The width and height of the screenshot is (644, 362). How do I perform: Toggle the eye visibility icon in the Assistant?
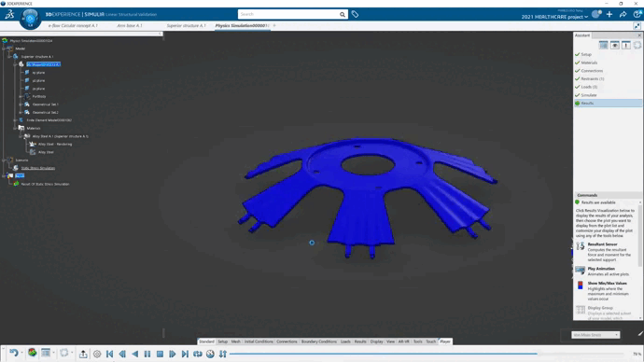615,45
